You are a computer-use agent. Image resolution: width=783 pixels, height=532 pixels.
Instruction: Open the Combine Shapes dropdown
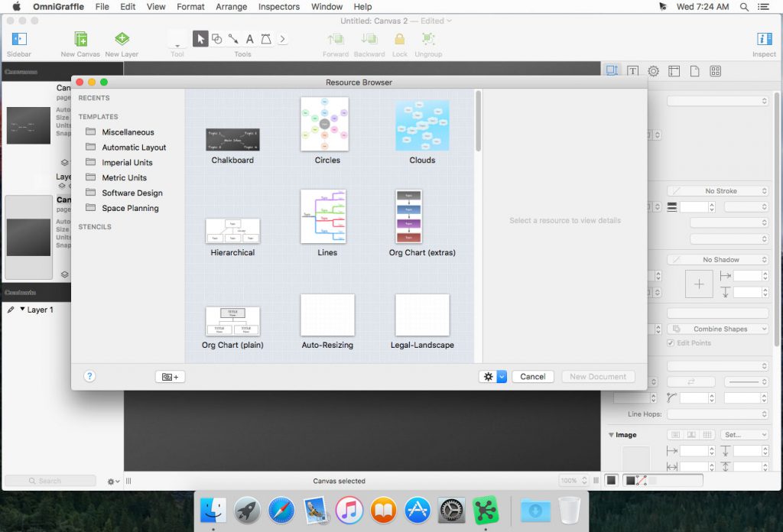[717, 328]
